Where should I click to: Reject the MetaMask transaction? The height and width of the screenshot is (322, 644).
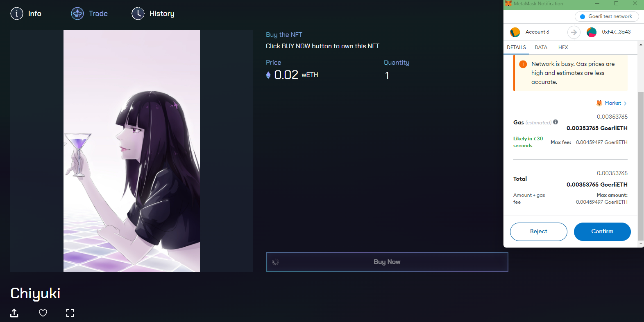(x=539, y=232)
